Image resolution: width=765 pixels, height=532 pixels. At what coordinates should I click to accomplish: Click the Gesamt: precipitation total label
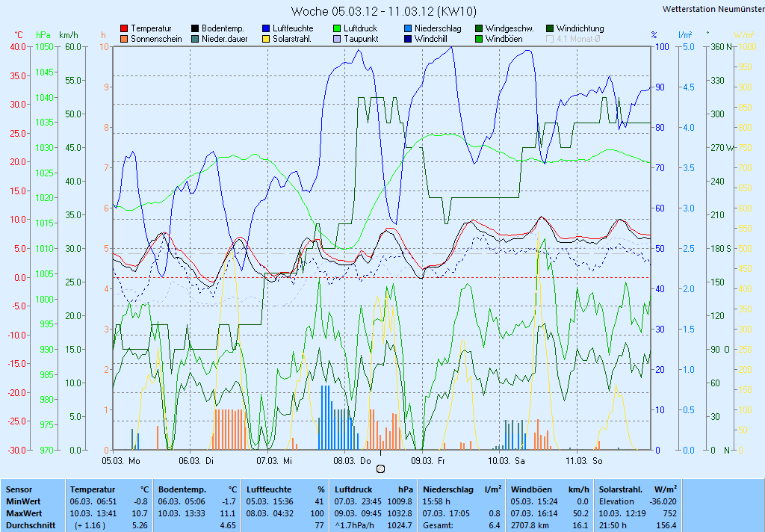point(438,526)
